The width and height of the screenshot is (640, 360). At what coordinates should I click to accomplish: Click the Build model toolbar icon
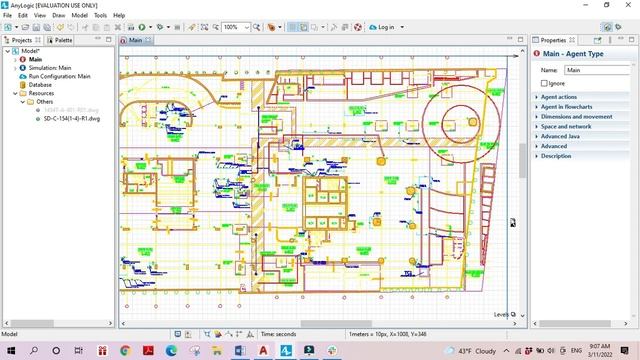[x=131, y=27]
